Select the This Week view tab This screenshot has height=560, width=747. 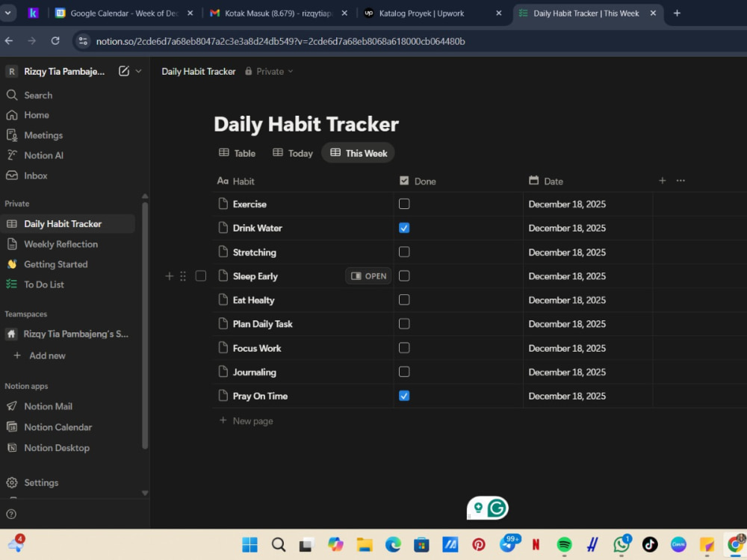[x=359, y=153]
